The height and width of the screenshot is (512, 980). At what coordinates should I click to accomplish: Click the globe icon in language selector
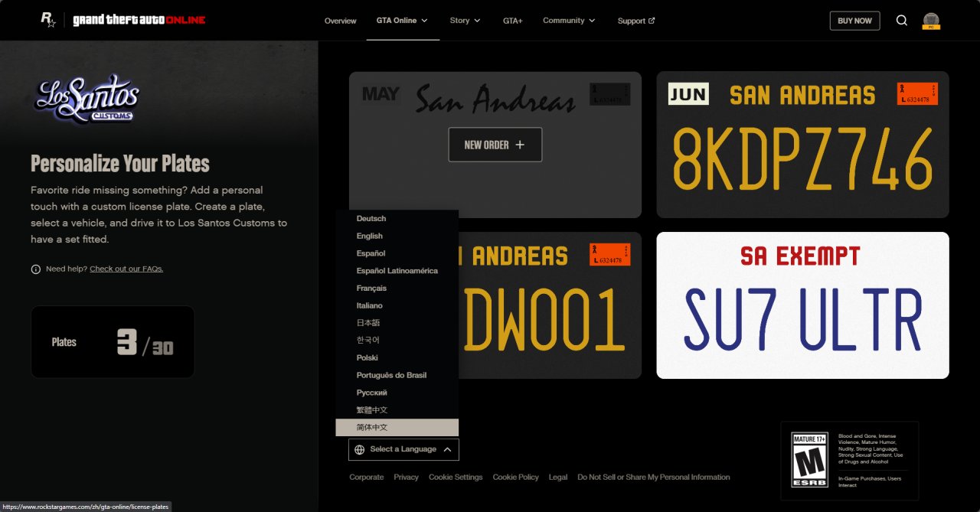point(359,449)
